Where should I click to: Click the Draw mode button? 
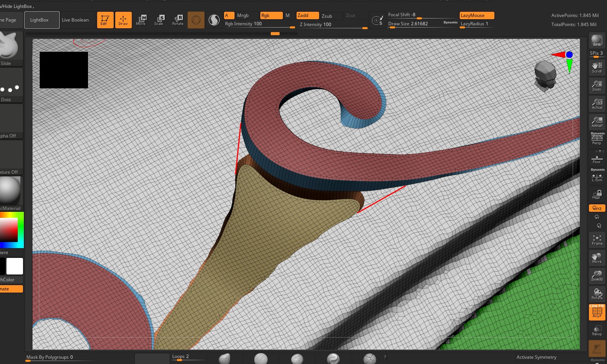pyautogui.click(x=124, y=20)
